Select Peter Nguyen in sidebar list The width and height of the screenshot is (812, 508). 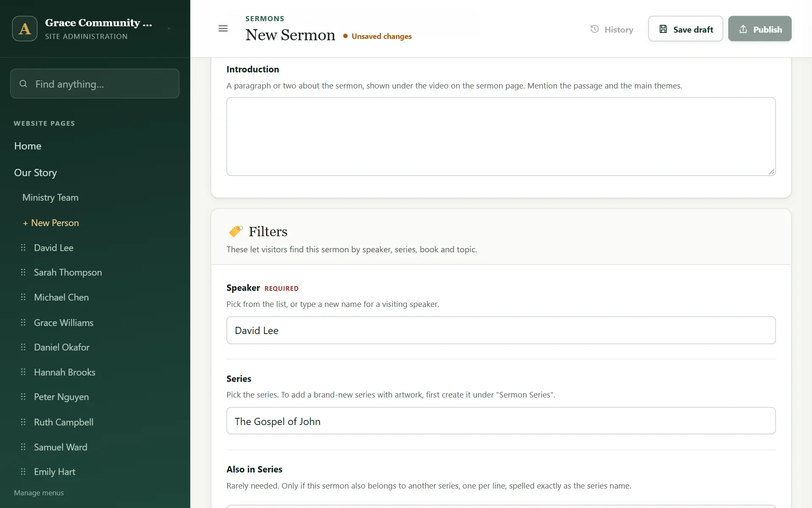(x=61, y=397)
